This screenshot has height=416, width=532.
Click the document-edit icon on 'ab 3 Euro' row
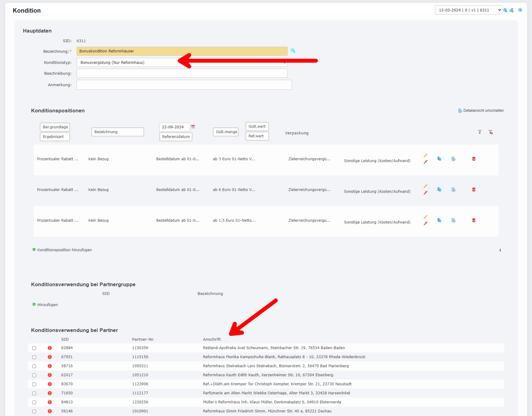pos(453,159)
